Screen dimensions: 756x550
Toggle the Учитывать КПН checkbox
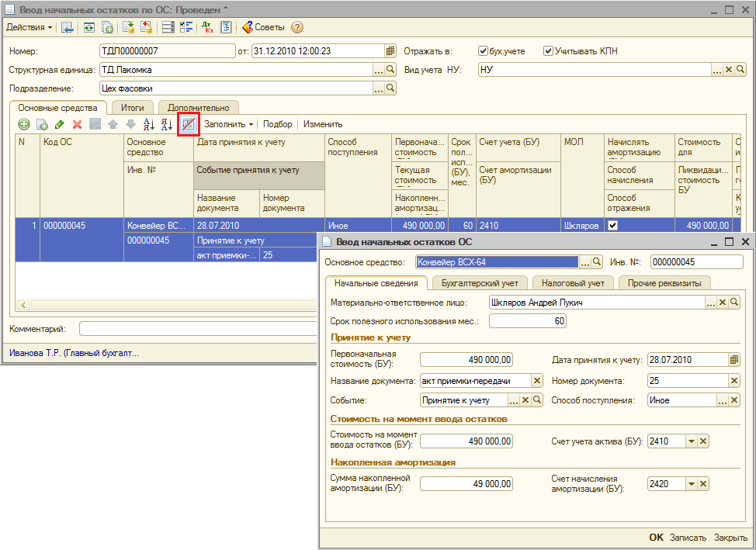point(548,51)
